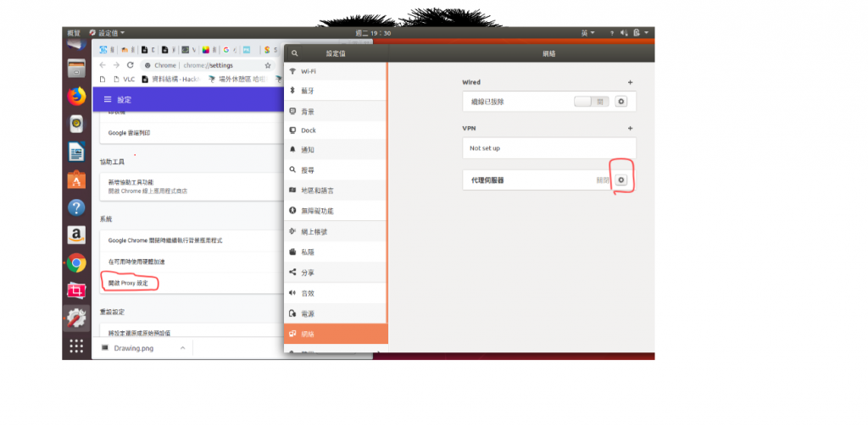Screen dimensions: 868x426
Task: Bookmark this page with the star icon
Action: tap(268, 65)
